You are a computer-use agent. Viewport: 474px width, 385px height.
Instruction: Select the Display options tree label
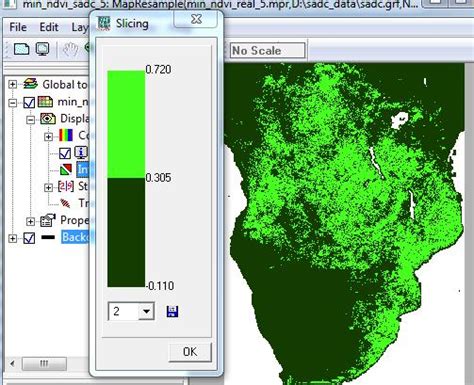point(75,119)
